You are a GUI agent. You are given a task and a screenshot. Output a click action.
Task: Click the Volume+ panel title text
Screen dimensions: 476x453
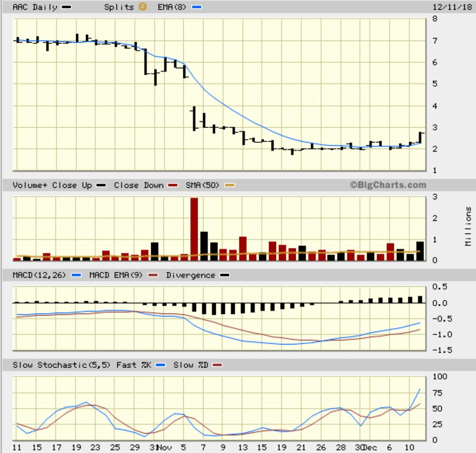tap(30, 186)
